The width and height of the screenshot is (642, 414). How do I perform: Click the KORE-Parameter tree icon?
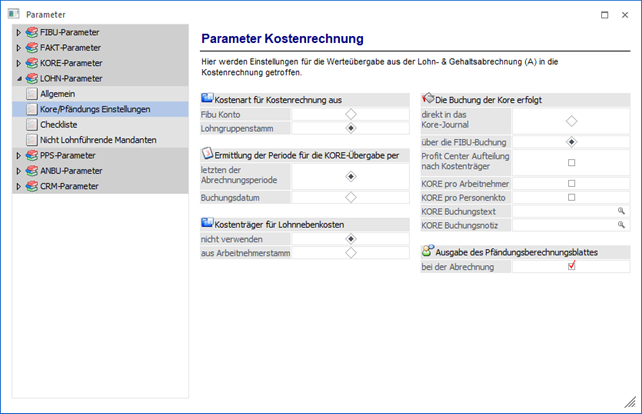point(32,63)
